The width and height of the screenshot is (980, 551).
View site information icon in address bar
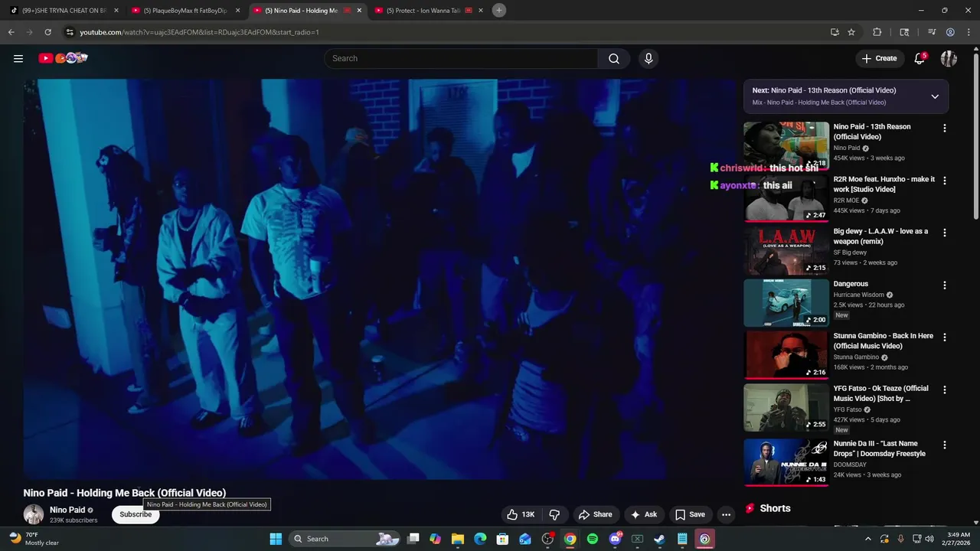[70, 32]
